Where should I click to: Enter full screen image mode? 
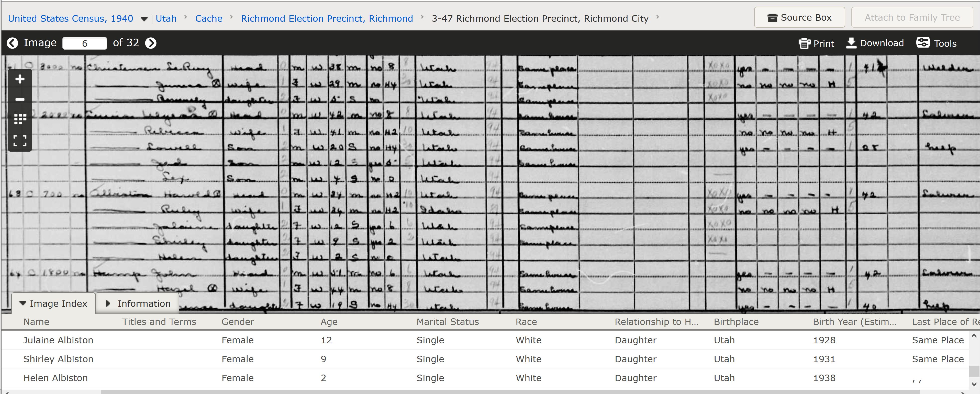(x=20, y=141)
